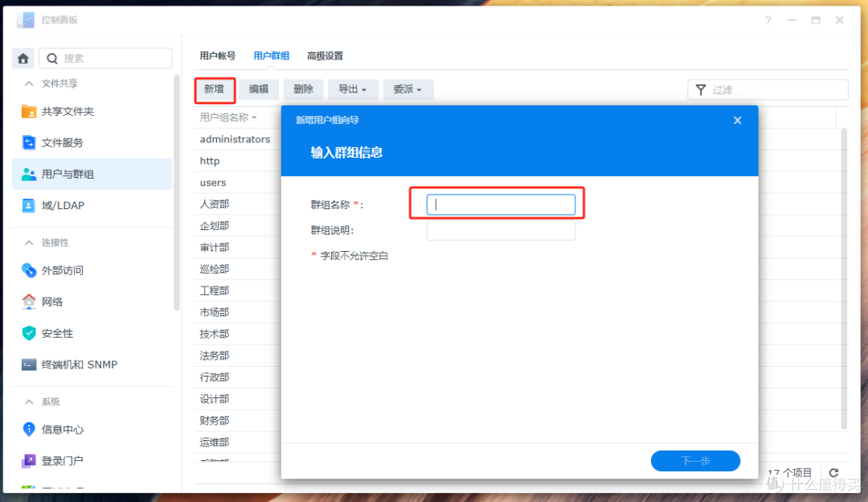This screenshot has width=868, height=502.
Task: Switch to User Account (用户帐号) tab
Action: [218, 56]
